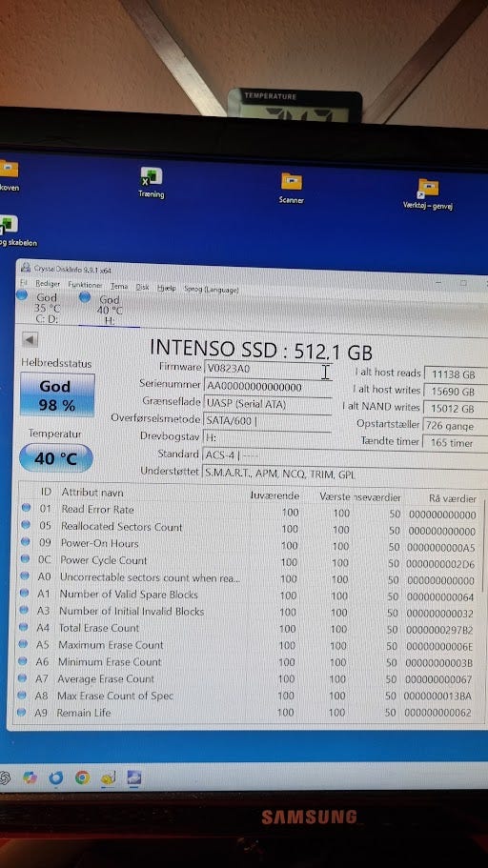Open the Sprog (Language) menu
Viewport: 488px width, 868px height.
tap(211, 289)
